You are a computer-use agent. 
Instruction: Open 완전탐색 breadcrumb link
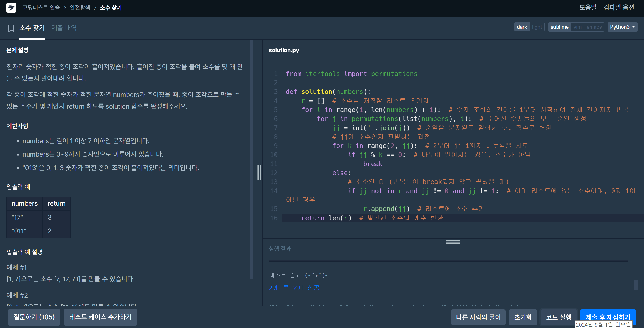pyautogui.click(x=80, y=8)
